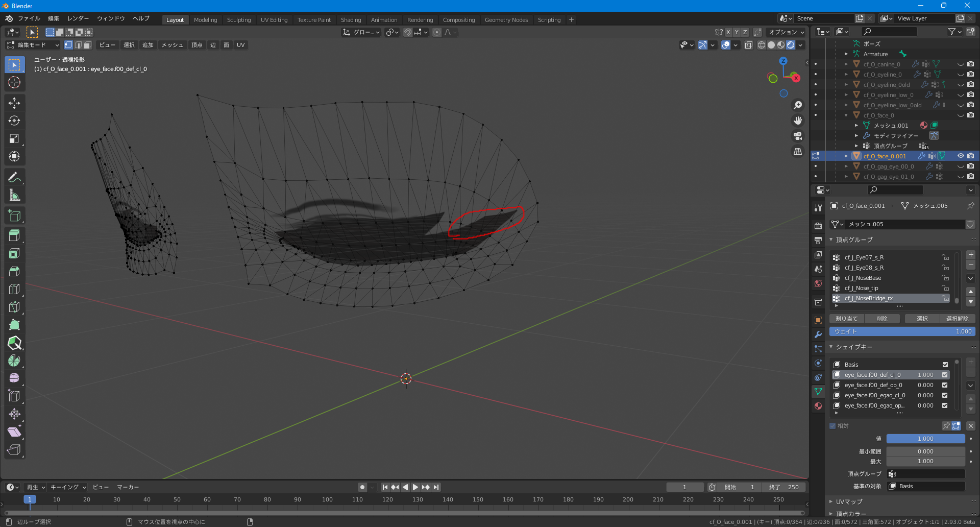Switch to the Sculpting workspace tab
The height and width of the screenshot is (527, 980).
click(238, 20)
